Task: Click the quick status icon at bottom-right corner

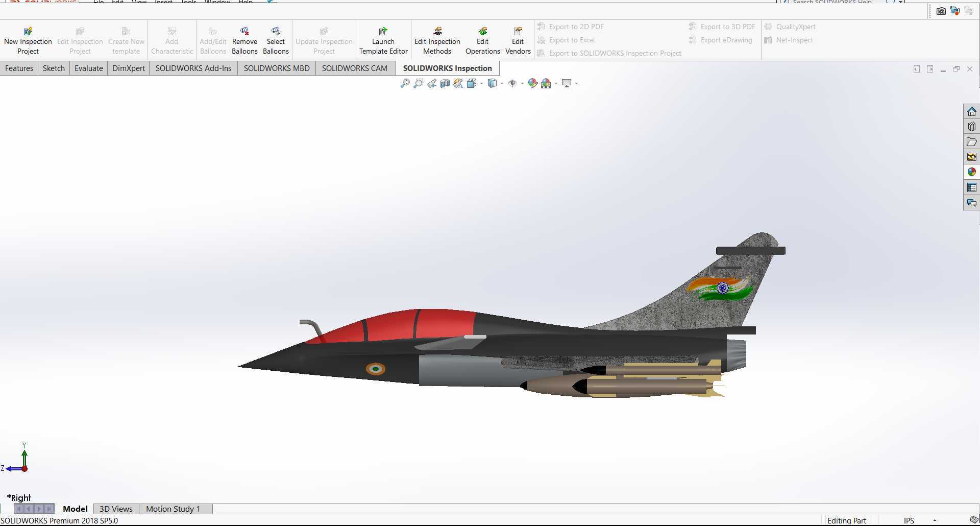Action: pos(974,520)
